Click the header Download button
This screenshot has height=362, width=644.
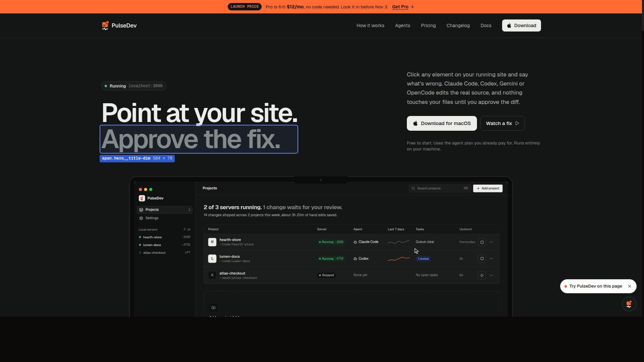521,25
